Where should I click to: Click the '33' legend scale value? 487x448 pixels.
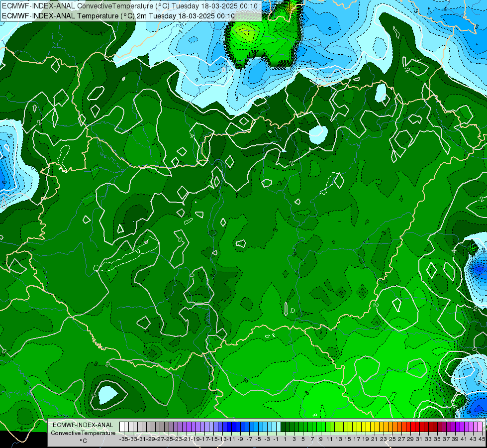428,439
